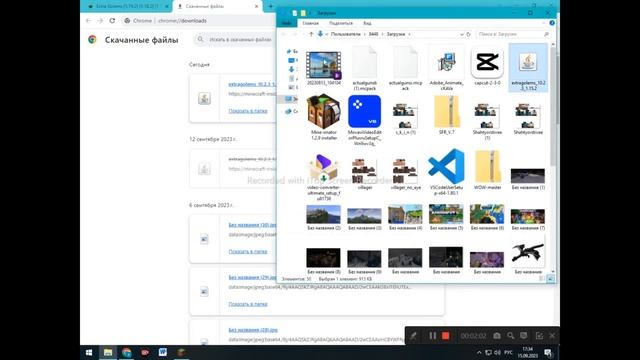Open Без названия (28).jpg download link
Screen dimensions: 640x360
coord(253,330)
